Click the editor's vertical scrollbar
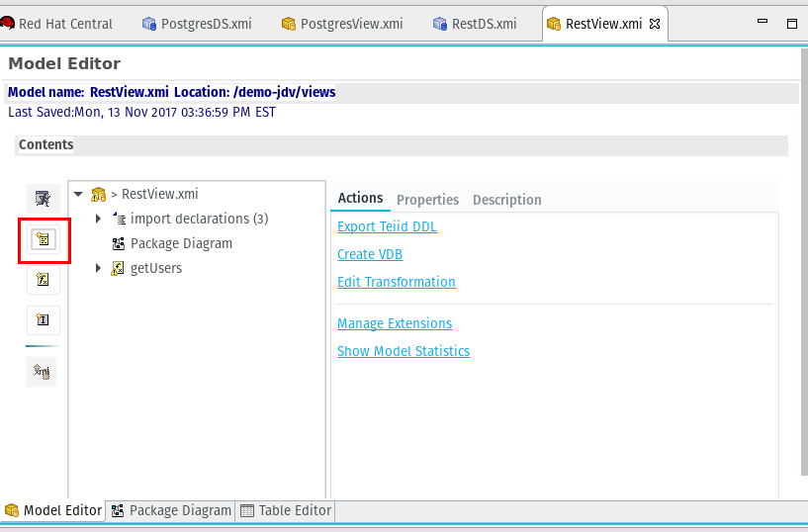Viewport: 808px width, 532px height. point(804,263)
